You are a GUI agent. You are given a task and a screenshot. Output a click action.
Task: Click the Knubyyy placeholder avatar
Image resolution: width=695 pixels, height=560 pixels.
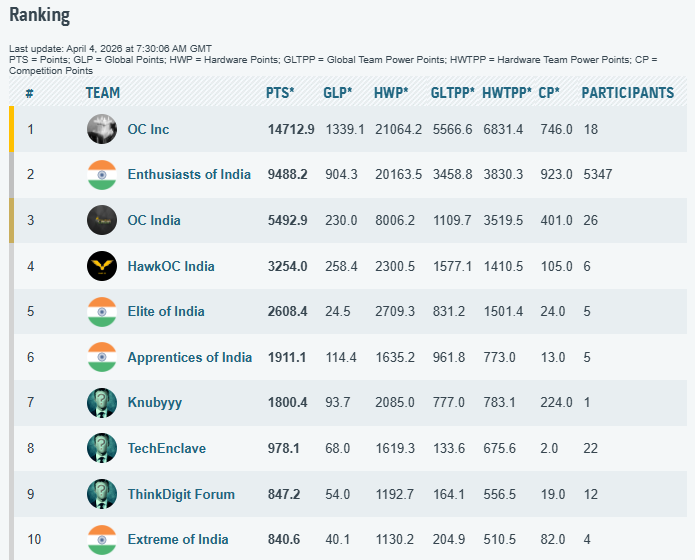102,403
